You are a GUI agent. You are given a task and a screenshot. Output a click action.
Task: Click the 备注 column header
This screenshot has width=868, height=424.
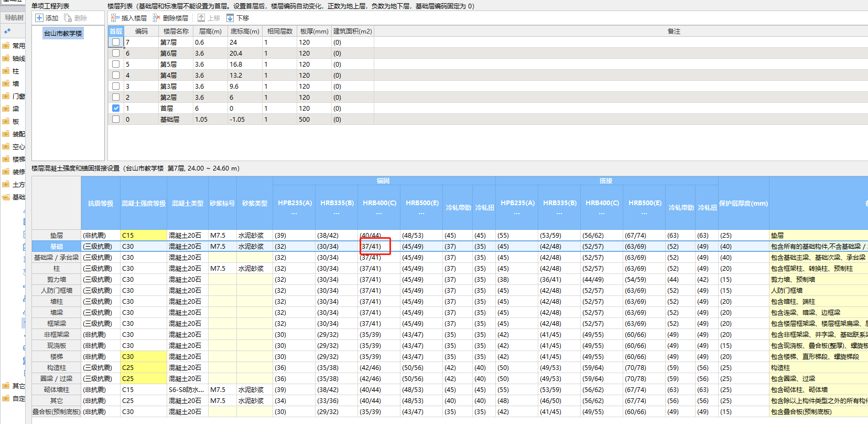pyautogui.click(x=674, y=31)
